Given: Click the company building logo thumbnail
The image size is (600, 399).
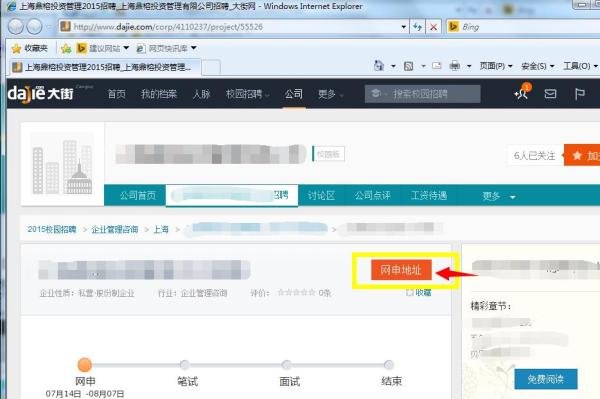Looking at the screenshot, I should 62,164.
